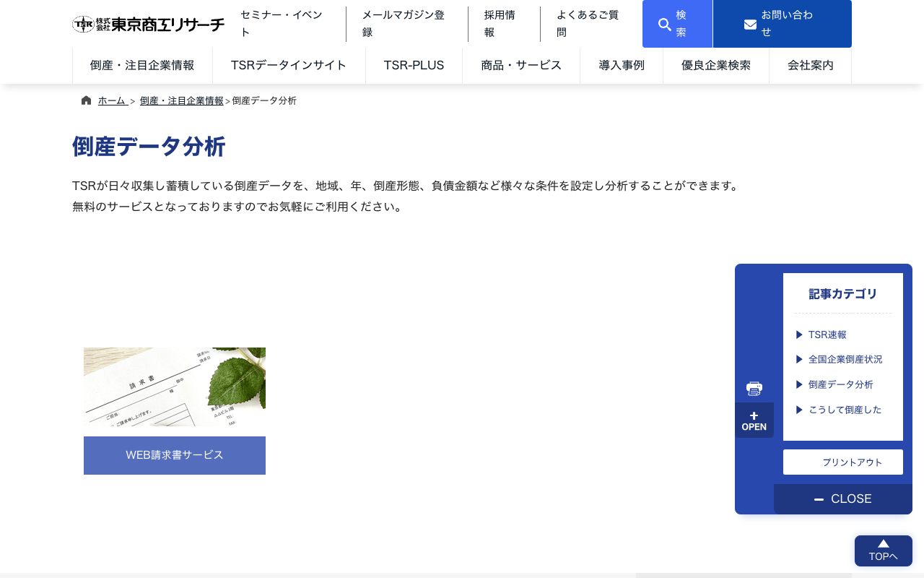Image resolution: width=924 pixels, height=578 pixels.
Task: Follow the ホーム breadcrumb link
Action: pos(112,100)
